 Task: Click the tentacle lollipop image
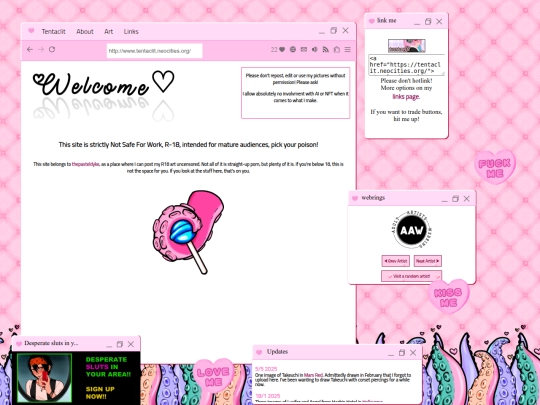[188, 232]
